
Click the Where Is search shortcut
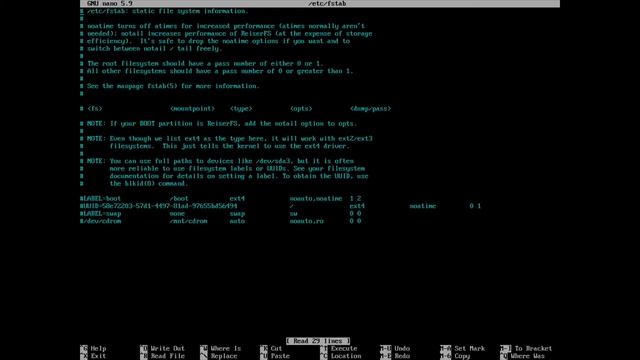[x=221, y=349]
